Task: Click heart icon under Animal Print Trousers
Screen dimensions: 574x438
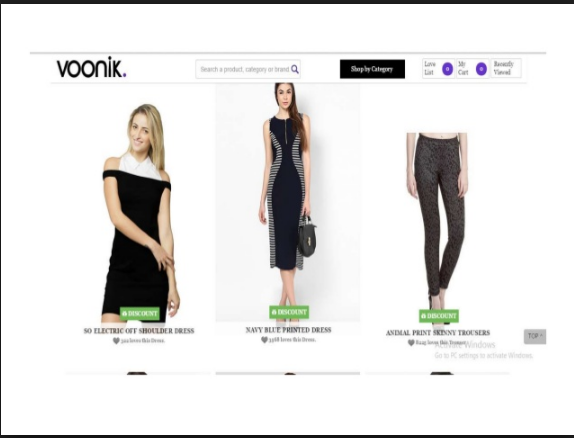Action: (411, 343)
